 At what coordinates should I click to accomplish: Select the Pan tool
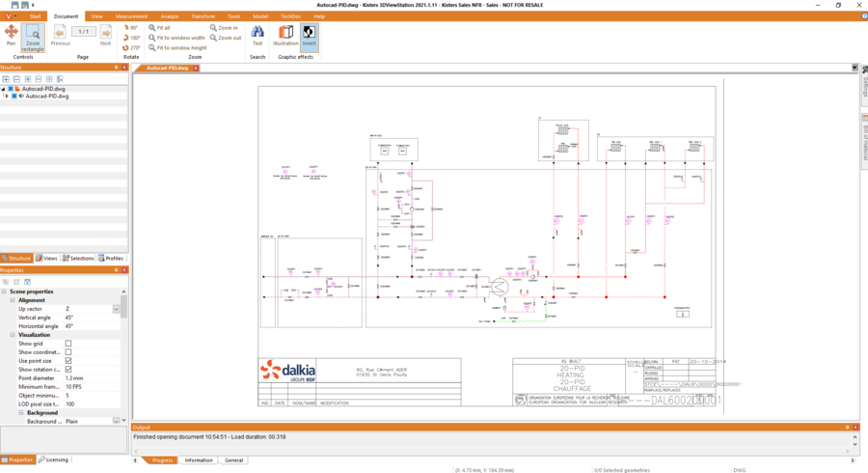(x=11, y=35)
